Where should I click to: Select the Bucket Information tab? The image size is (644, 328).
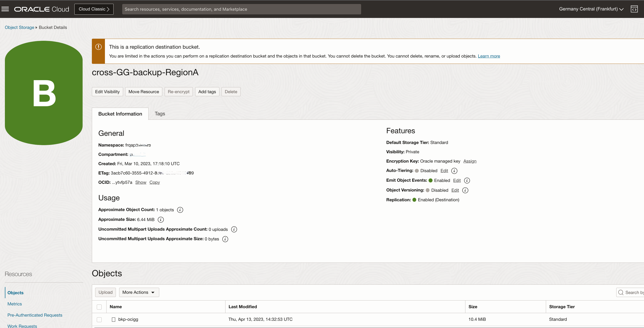coord(120,114)
